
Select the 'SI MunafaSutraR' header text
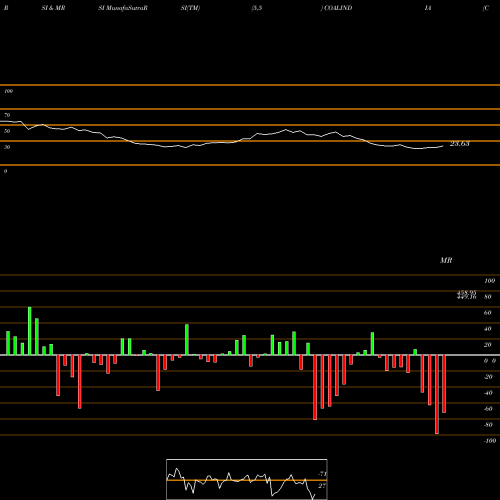(123, 8)
